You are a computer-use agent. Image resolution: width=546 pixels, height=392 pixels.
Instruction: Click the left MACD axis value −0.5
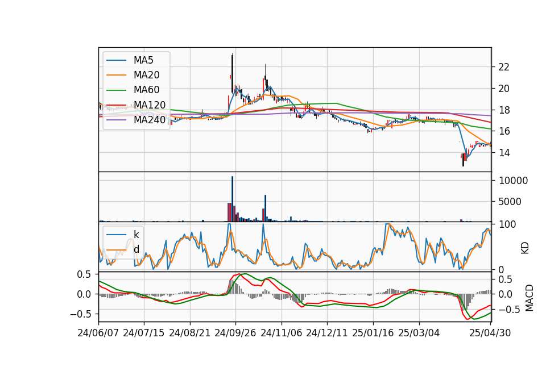pos(81,314)
